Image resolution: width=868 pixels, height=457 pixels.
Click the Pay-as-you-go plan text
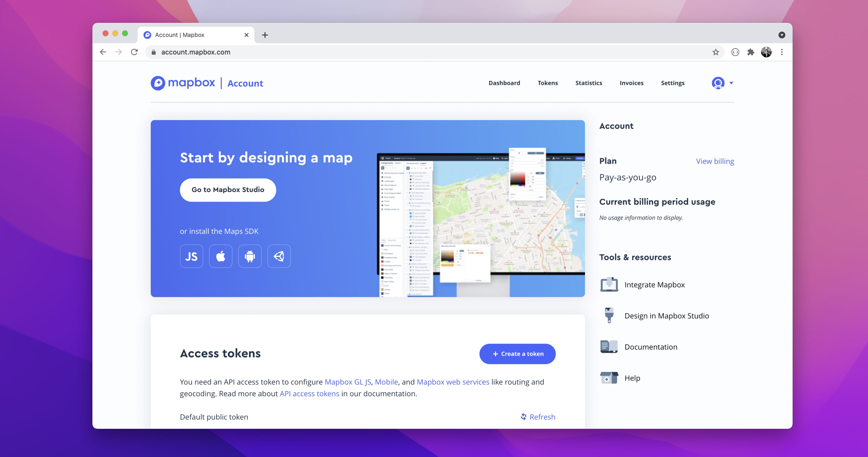click(x=627, y=177)
